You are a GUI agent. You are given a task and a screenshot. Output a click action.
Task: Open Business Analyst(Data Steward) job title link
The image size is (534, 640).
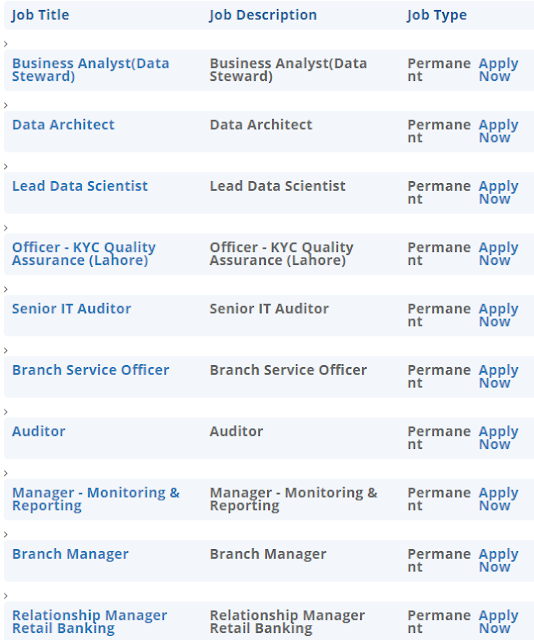coord(90,70)
